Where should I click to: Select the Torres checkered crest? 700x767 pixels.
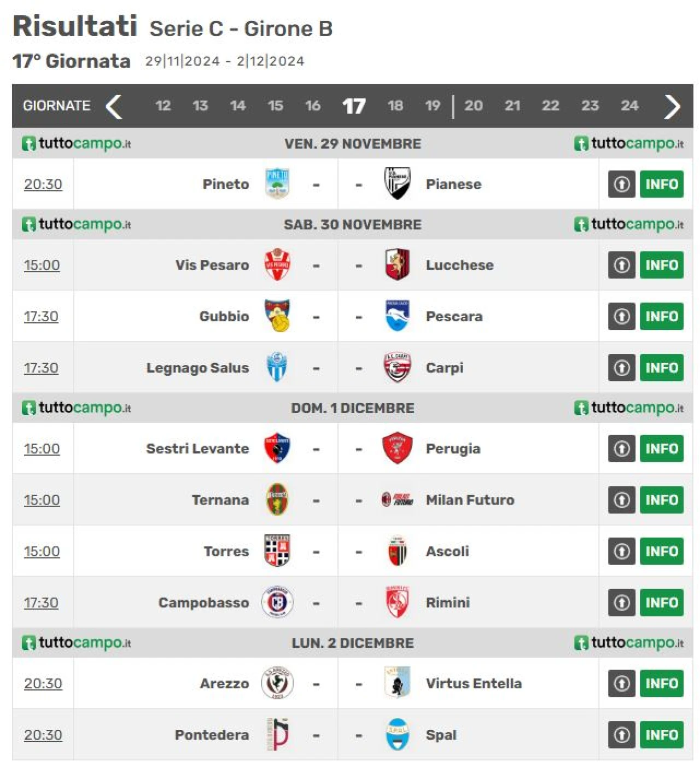coord(277,551)
